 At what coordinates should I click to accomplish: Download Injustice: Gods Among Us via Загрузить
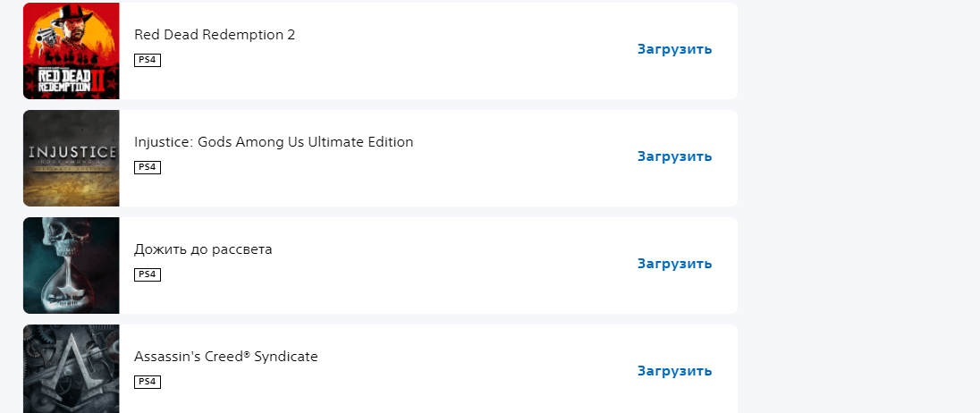pos(674,156)
